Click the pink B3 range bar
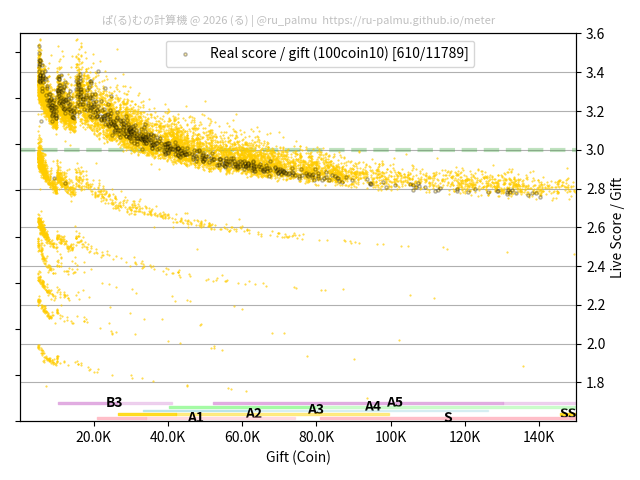The height and width of the screenshot is (480, 640). click(x=80, y=403)
